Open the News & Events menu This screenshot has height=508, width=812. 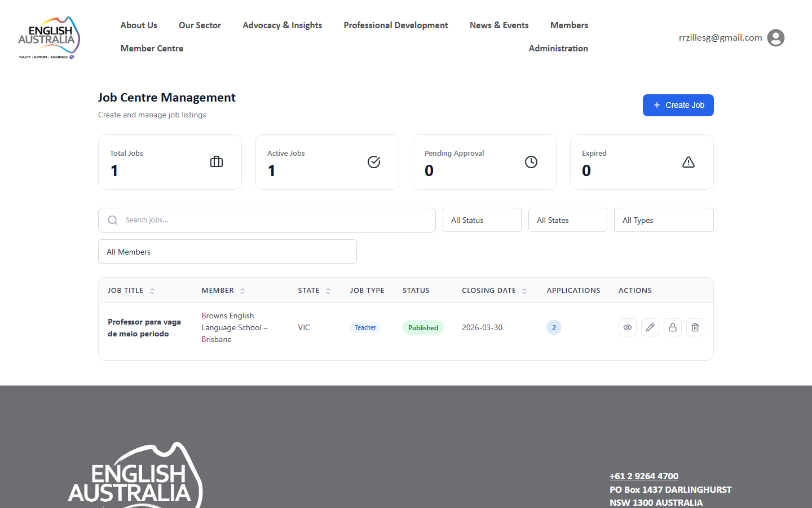[499, 25]
